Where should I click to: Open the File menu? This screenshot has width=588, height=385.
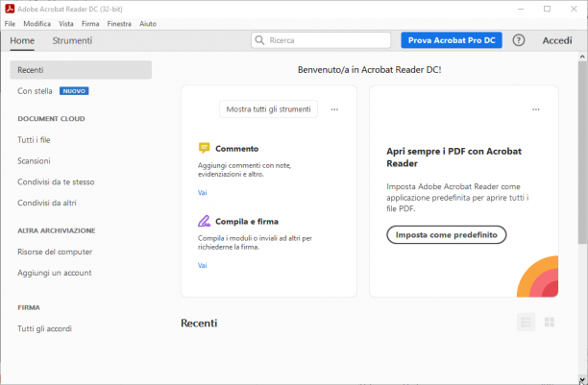[x=11, y=24]
